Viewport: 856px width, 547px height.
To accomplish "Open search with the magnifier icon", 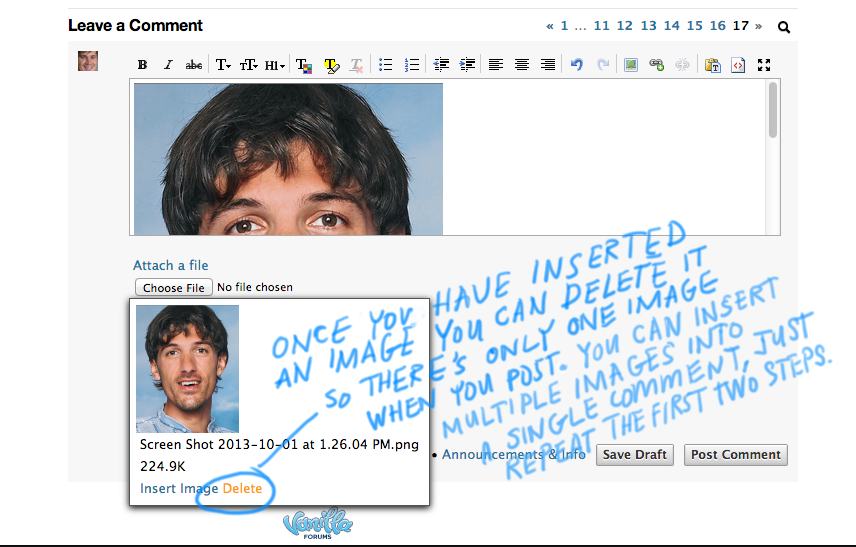I will coord(784,27).
